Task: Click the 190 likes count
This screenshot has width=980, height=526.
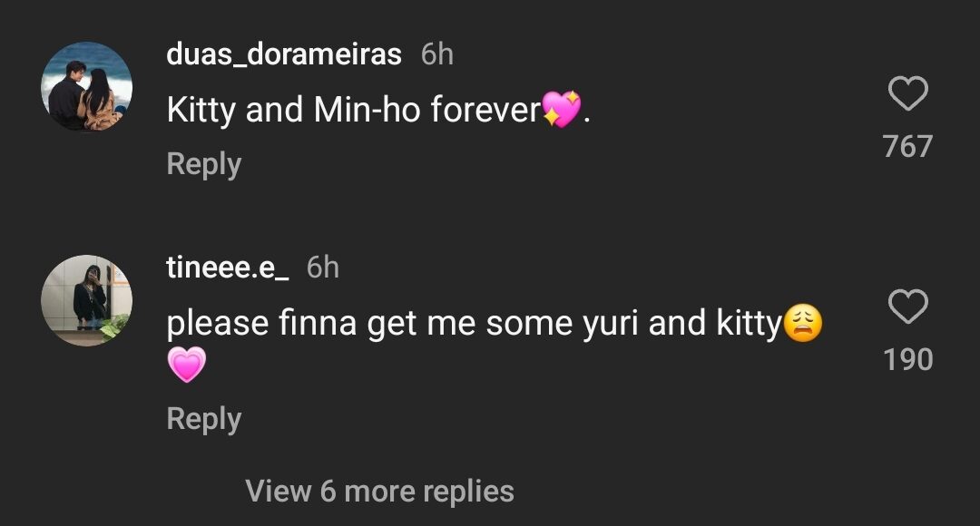Action: click(x=907, y=360)
